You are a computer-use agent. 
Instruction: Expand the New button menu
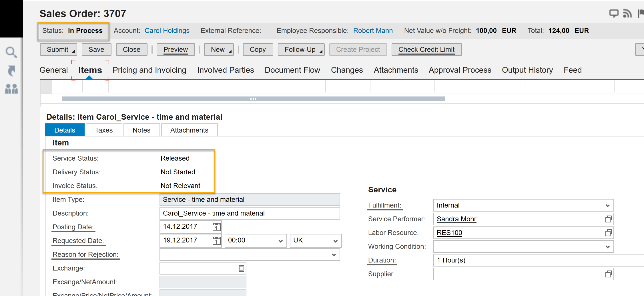pos(230,52)
